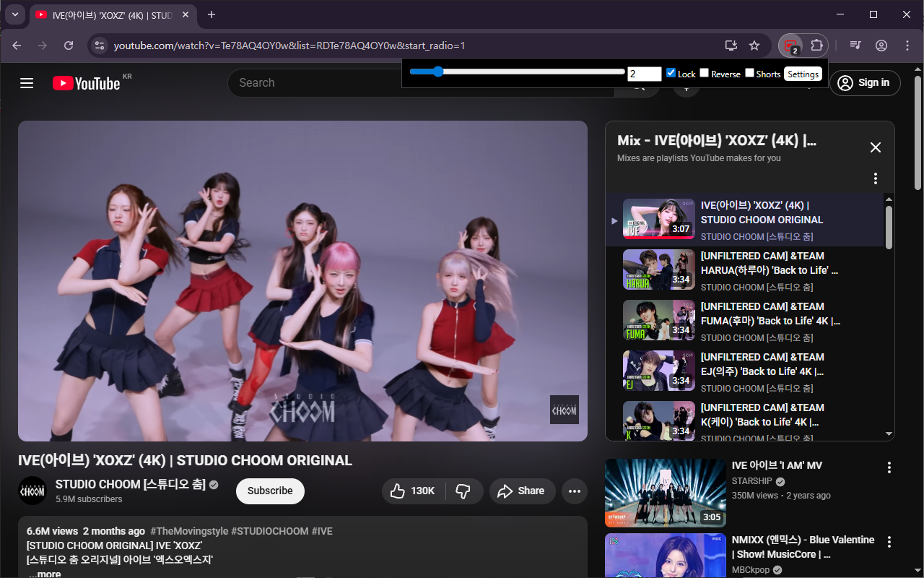Dislike the video with the thumbs down icon
The image size is (924, 578).
pyautogui.click(x=464, y=491)
